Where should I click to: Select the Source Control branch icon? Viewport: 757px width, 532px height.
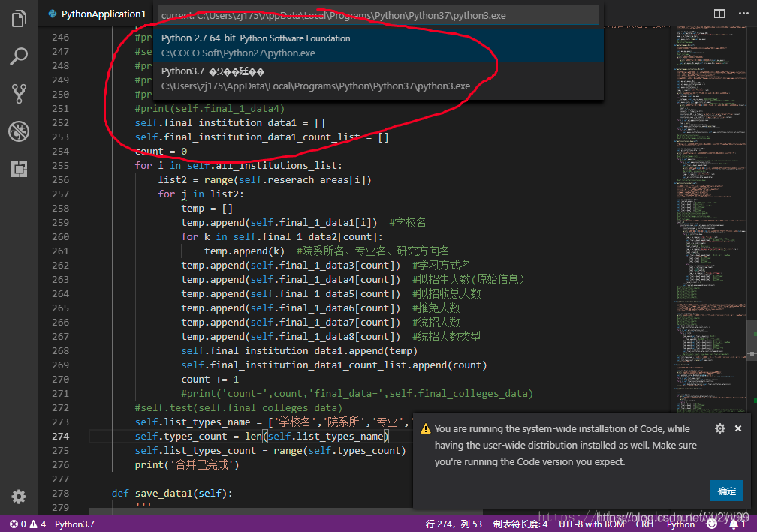point(19,93)
